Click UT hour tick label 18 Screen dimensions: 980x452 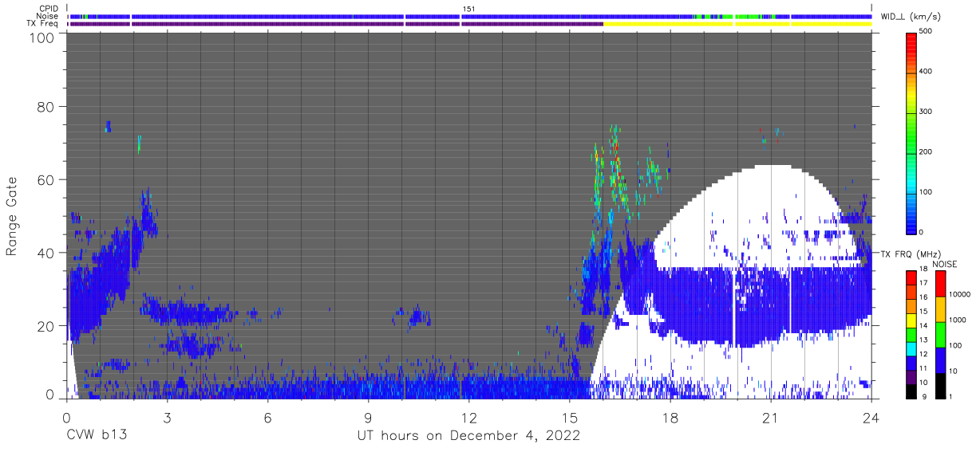tap(670, 417)
